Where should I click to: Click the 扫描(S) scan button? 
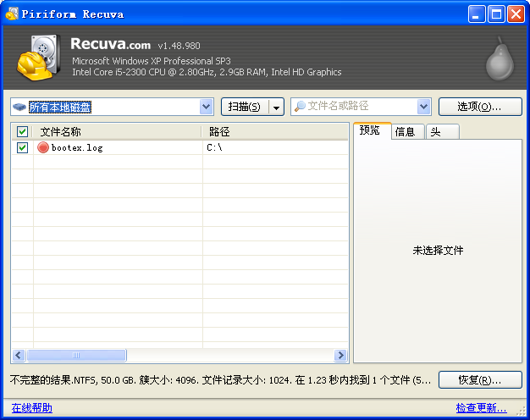[x=245, y=107]
